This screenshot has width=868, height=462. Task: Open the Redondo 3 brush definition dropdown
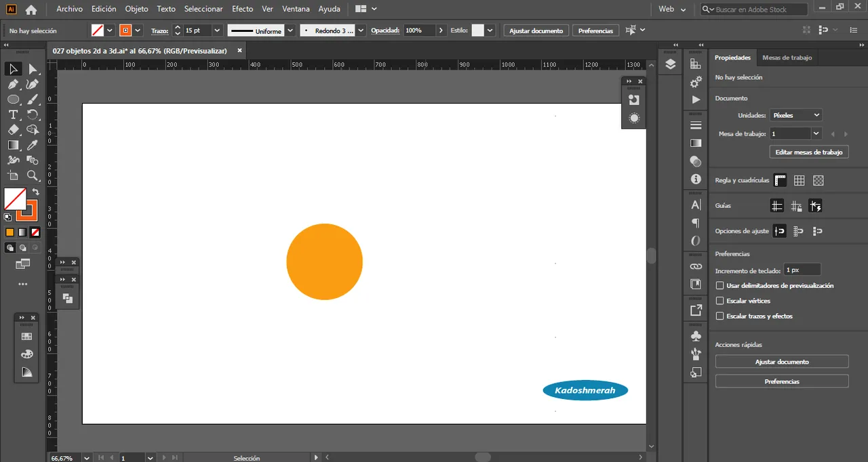coord(361,30)
